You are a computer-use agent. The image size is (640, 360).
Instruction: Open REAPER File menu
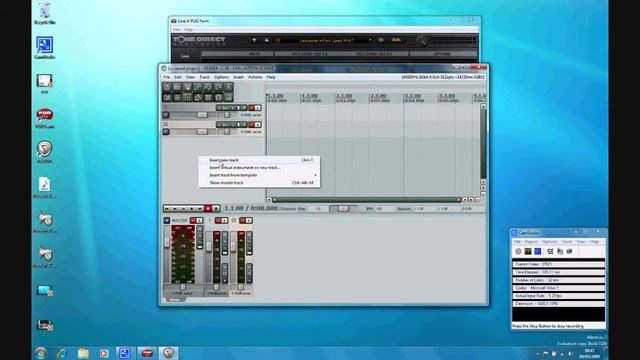tap(167, 77)
